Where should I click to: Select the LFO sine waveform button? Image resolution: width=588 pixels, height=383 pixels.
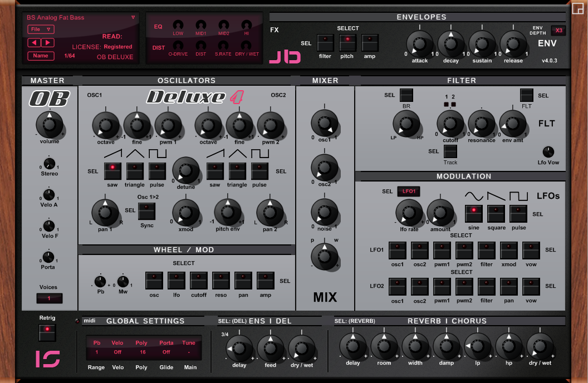coord(474,214)
